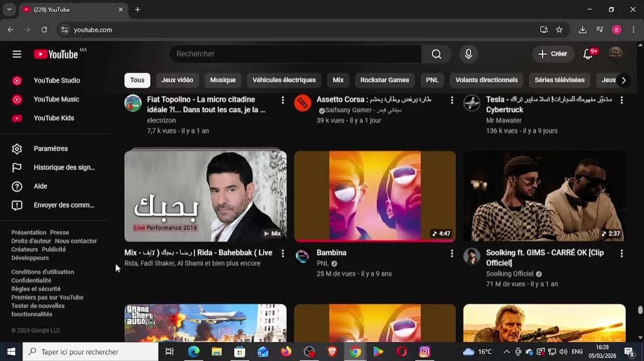The width and height of the screenshot is (644, 361).
Task: Play the Soolking GIMS thumbnail
Action: click(544, 197)
